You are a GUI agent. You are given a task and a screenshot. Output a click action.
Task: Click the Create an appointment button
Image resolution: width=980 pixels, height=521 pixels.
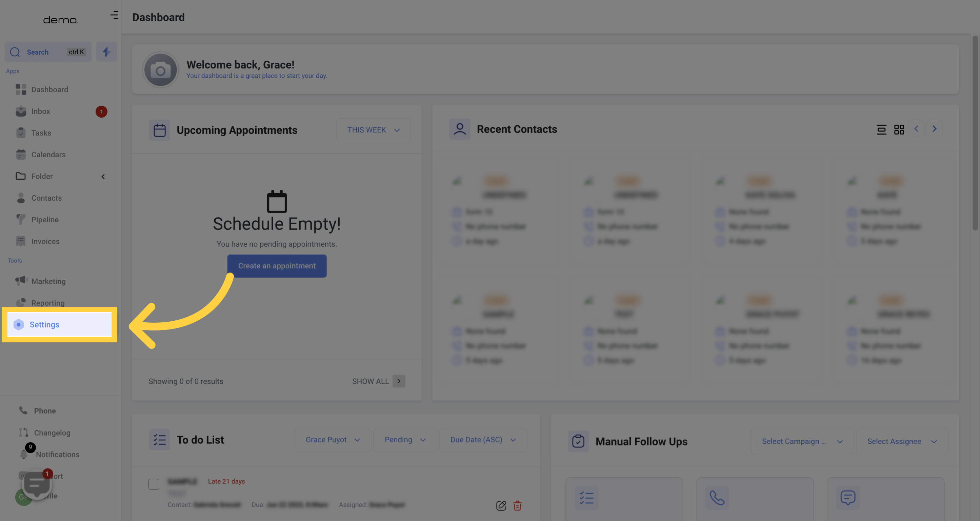[x=277, y=266]
